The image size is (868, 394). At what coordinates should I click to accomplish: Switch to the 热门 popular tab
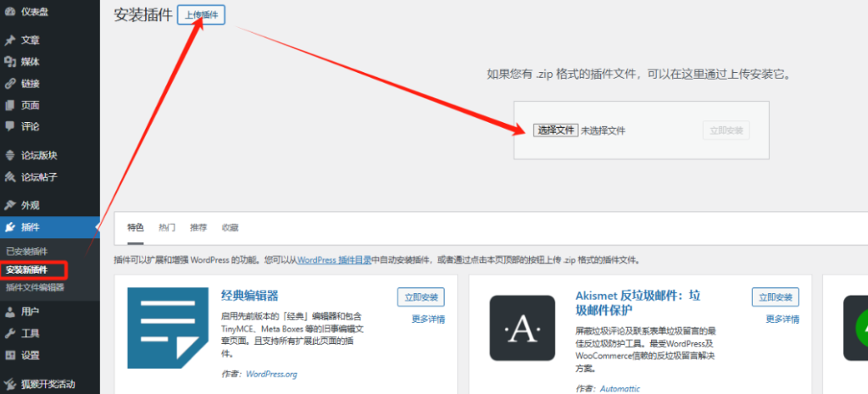tap(167, 228)
